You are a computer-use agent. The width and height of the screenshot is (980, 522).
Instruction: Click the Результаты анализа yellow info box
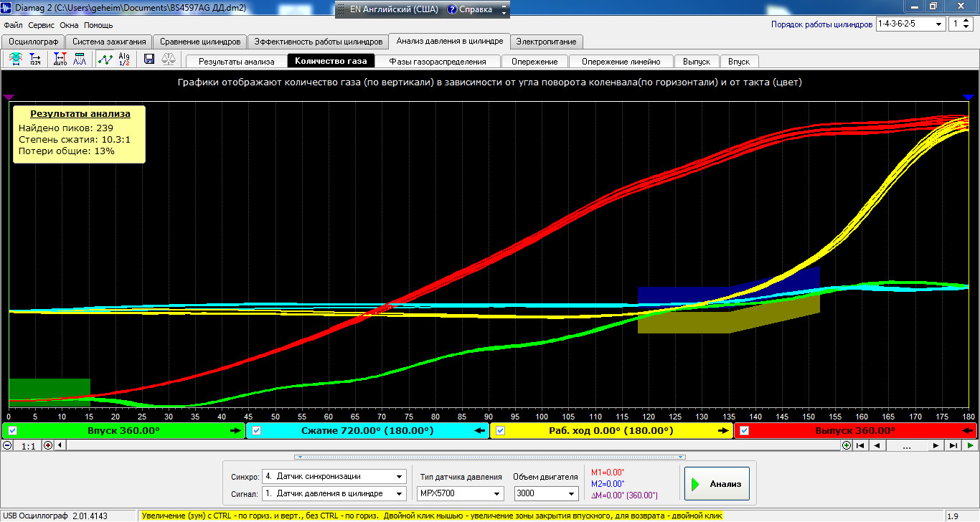click(x=80, y=134)
